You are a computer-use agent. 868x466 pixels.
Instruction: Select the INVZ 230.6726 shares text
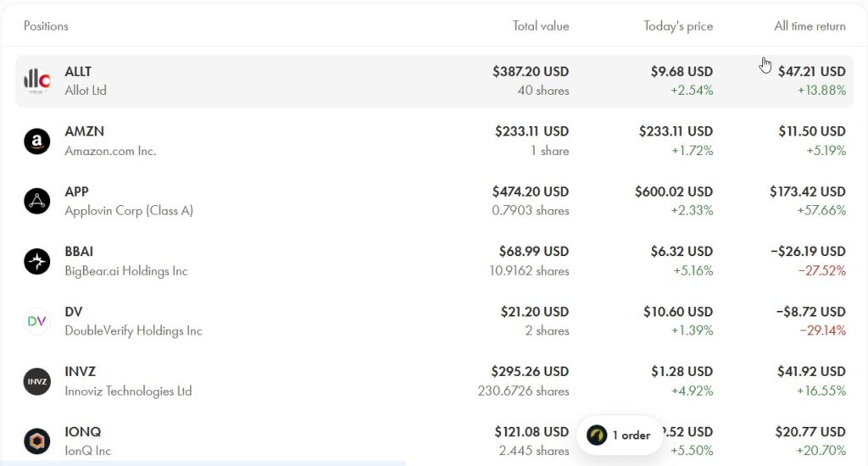(x=523, y=391)
